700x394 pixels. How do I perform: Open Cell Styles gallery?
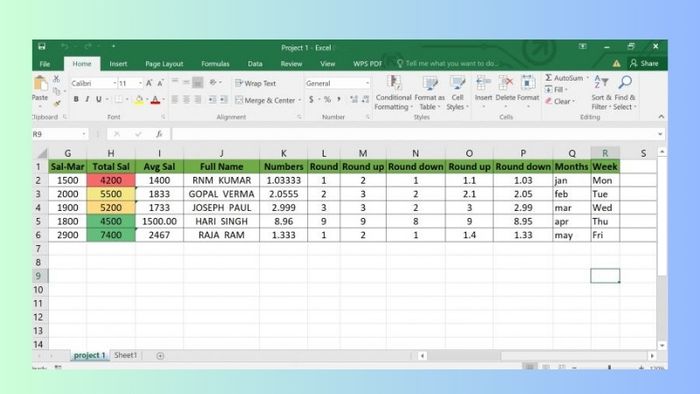(457, 93)
